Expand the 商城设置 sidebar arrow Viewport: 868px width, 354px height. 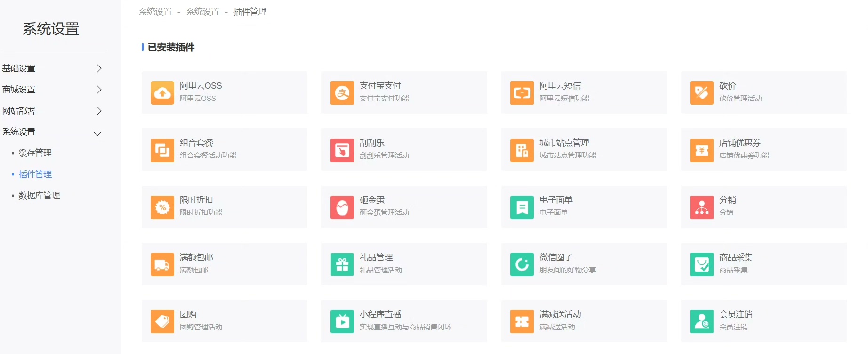[x=99, y=90]
